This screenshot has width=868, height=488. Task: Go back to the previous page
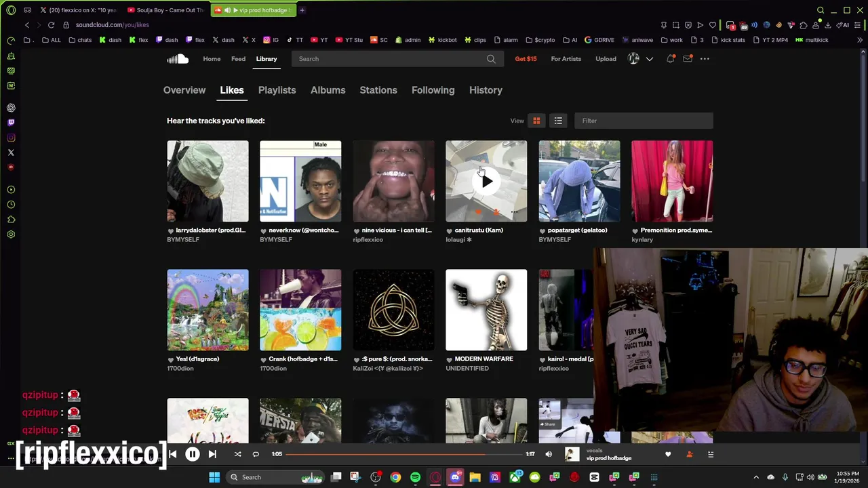pos(27,25)
